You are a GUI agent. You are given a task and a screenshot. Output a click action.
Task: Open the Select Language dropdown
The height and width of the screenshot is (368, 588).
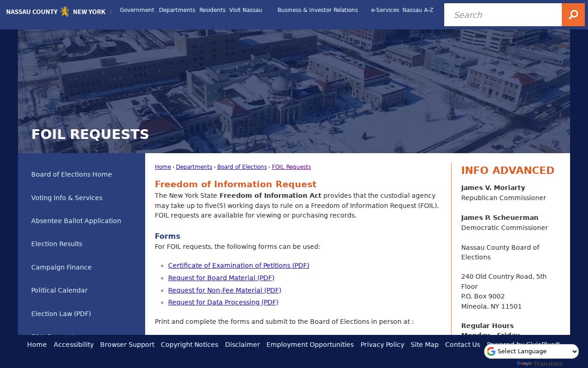pos(531,351)
